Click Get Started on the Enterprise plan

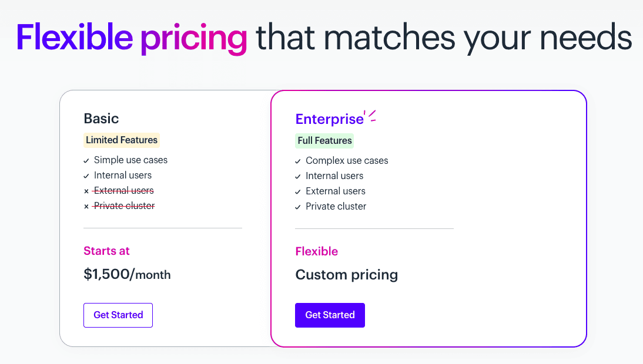pyautogui.click(x=330, y=315)
